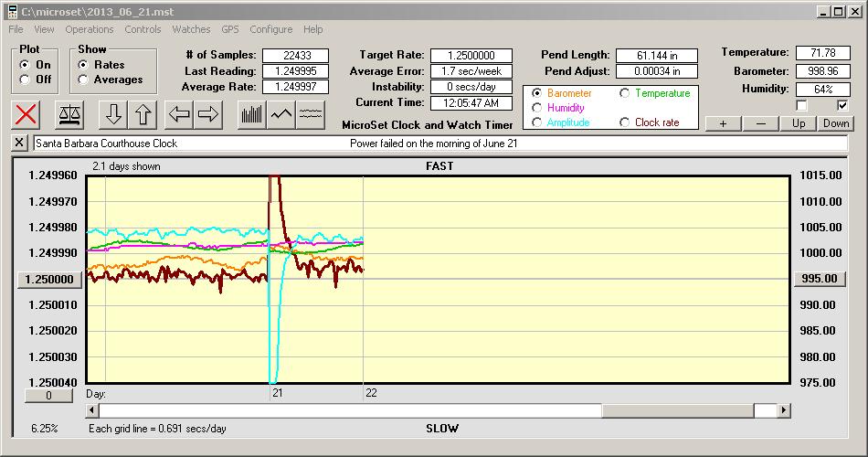Click the red X delete button

(26, 114)
